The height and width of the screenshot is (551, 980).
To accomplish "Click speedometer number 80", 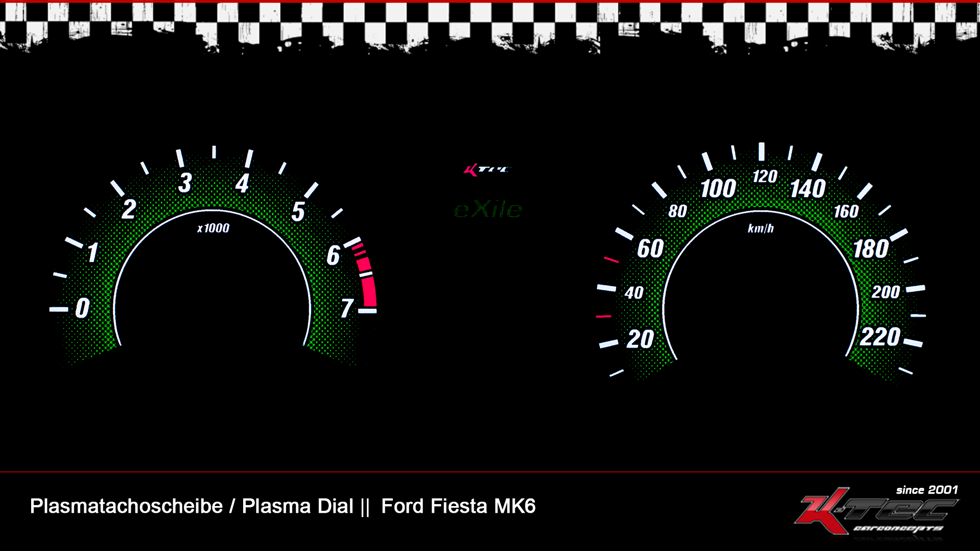I will [678, 211].
